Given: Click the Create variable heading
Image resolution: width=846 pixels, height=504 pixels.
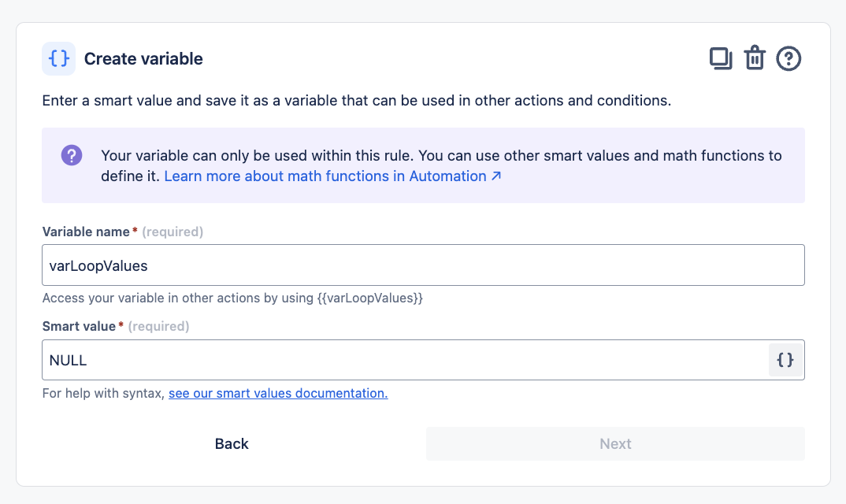Looking at the screenshot, I should tap(143, 59).
